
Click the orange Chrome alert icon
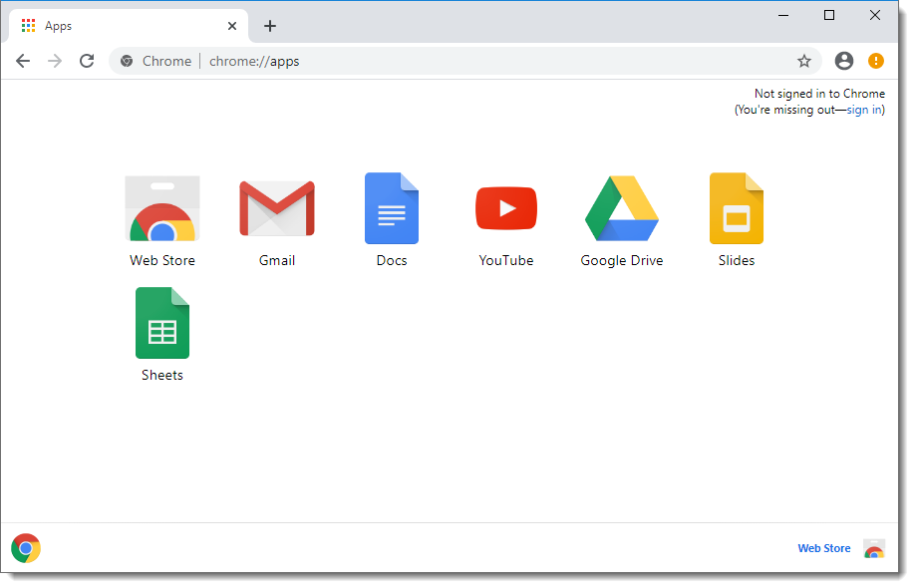[875, 61]
